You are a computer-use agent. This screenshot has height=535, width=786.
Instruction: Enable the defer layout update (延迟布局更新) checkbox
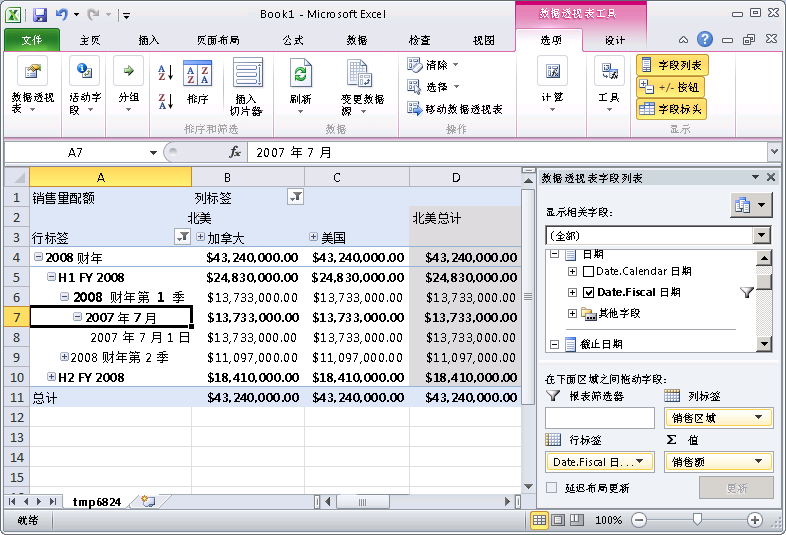click(551, 488)
